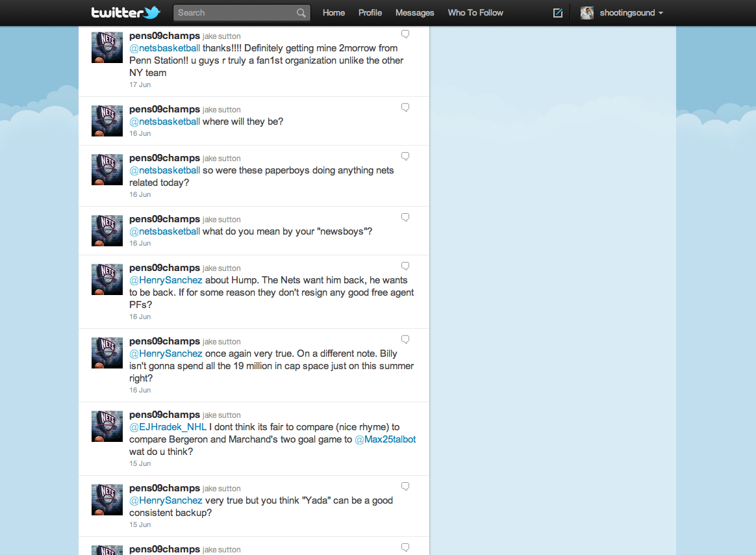This screenshot has height=555, width=756.
Task: Open the shootingsound account dropdown arrow
Action: pyautogui.click(x=661, y=13)
